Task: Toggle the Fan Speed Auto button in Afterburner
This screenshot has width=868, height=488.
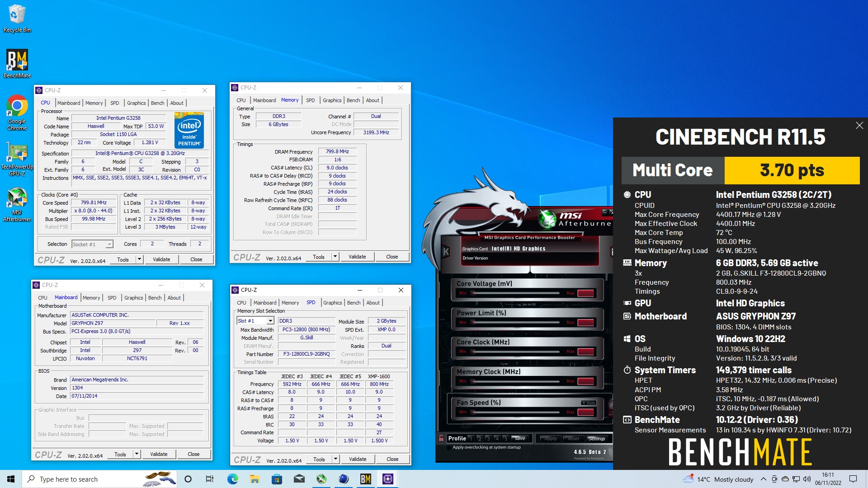Action: coord(589,403)
